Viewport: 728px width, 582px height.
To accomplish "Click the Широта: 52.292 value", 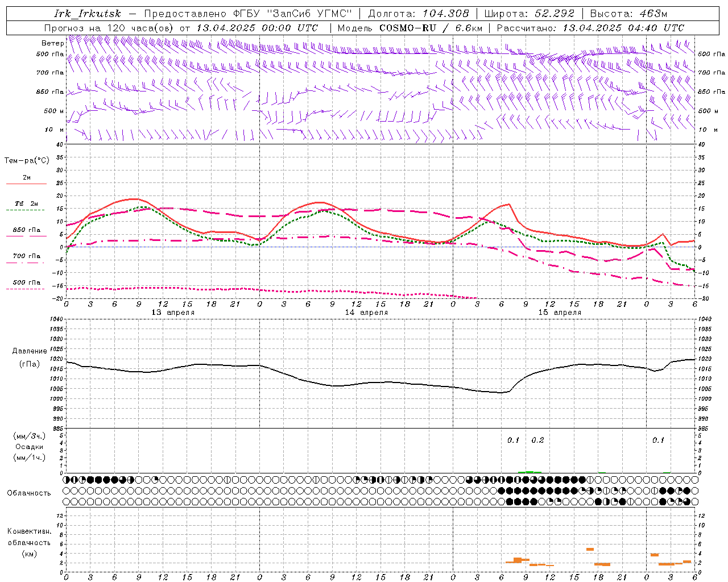I will 530,14.
